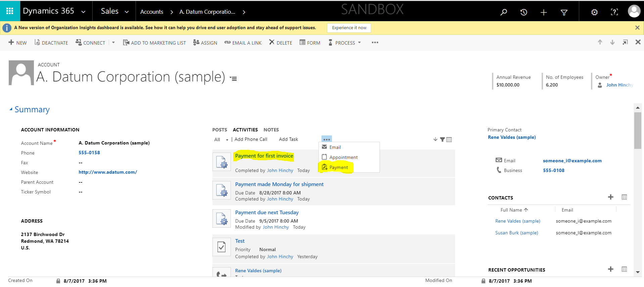Close the yellow notification bar

(x=637, y=27)
